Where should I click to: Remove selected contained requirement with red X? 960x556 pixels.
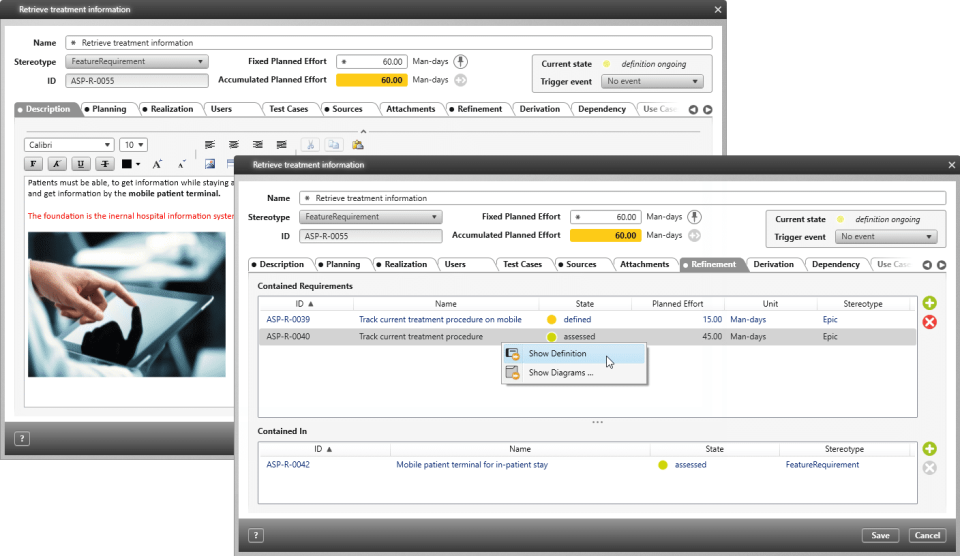coord(929,322)
